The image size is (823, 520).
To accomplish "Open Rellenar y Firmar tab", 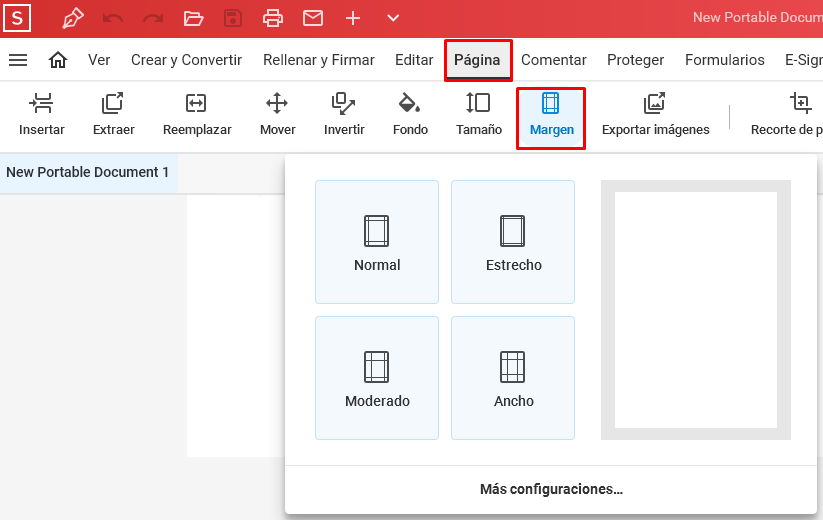I will (x=319, y=60).
